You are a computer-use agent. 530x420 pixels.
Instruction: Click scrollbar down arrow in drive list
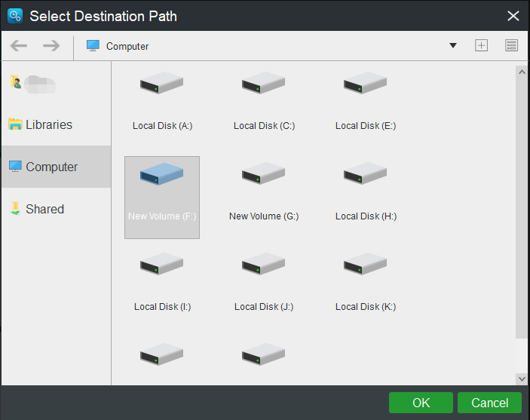click(522, 379)
